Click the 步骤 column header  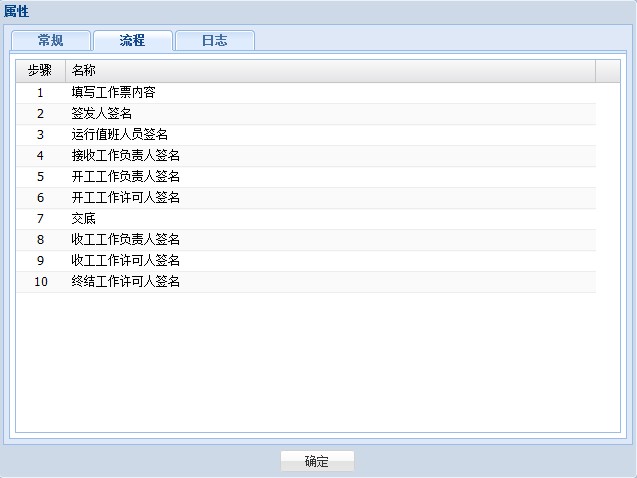(40, 71)
